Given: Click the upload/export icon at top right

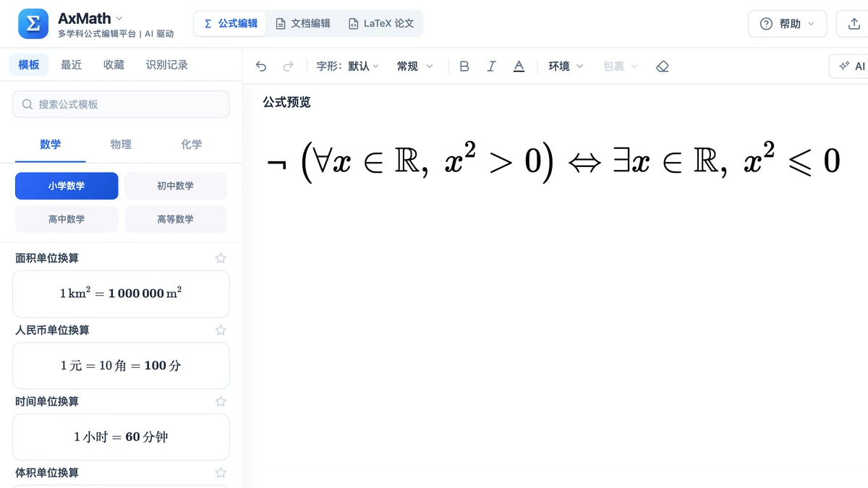Looking at the screenshot, I should (853, 24).
